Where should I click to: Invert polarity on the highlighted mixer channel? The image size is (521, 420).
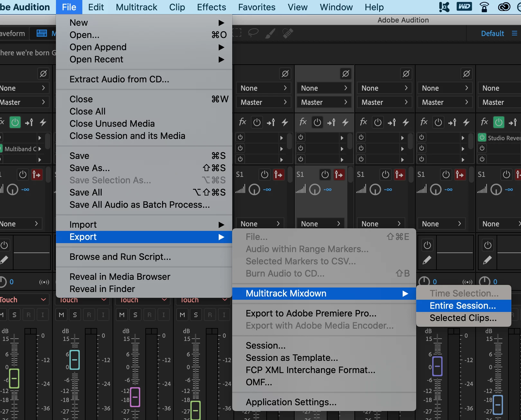(x=345, y=74)
